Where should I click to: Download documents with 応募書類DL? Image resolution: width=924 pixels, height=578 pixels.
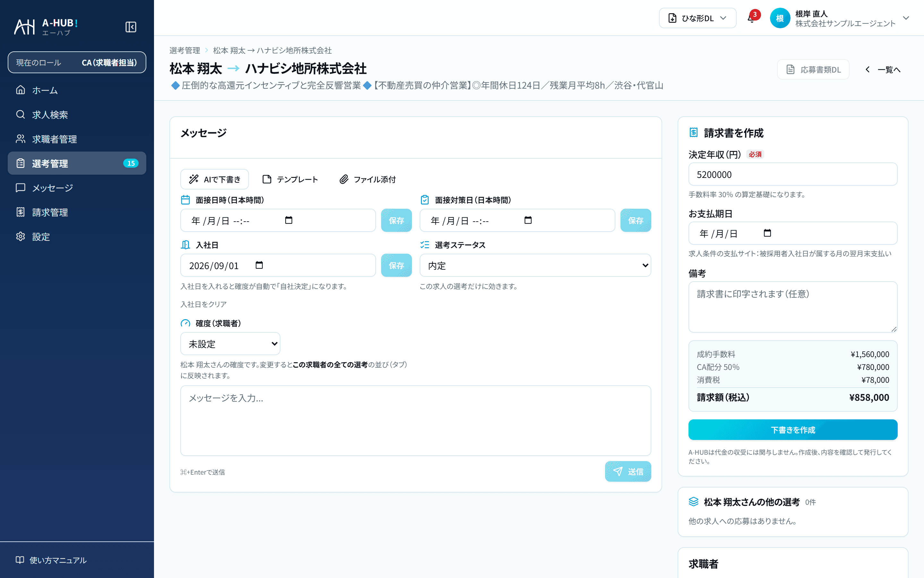point(813,70)
